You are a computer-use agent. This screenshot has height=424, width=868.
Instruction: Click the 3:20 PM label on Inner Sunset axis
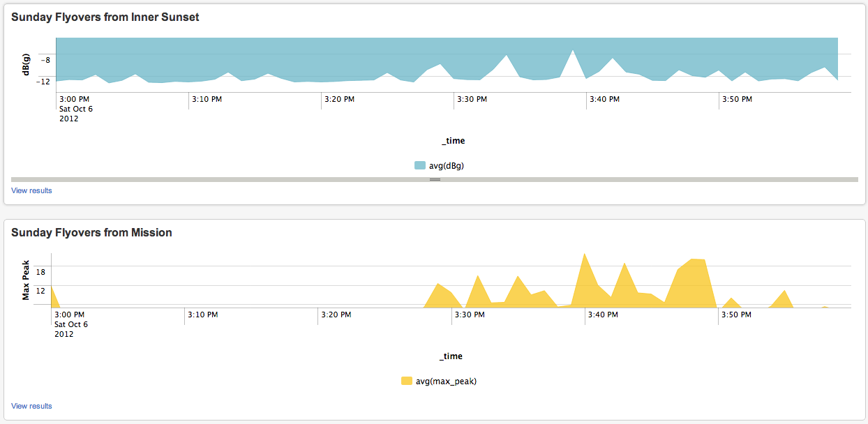pos(340,100)
